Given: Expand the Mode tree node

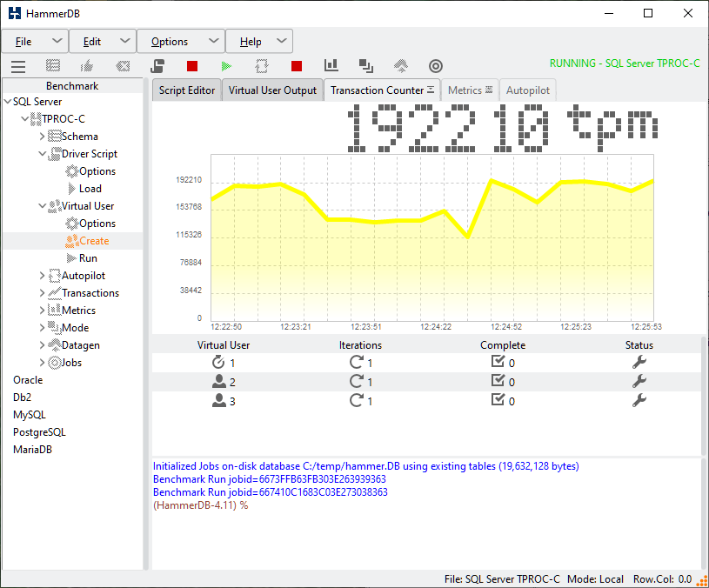Looking at the screenshot, I should (x=42, y=328).
